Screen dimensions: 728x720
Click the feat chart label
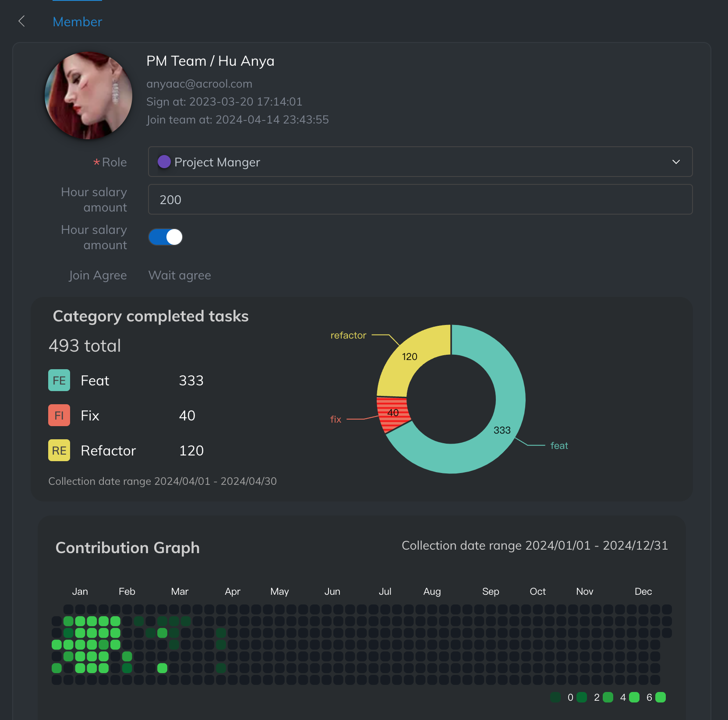[559, 446]
